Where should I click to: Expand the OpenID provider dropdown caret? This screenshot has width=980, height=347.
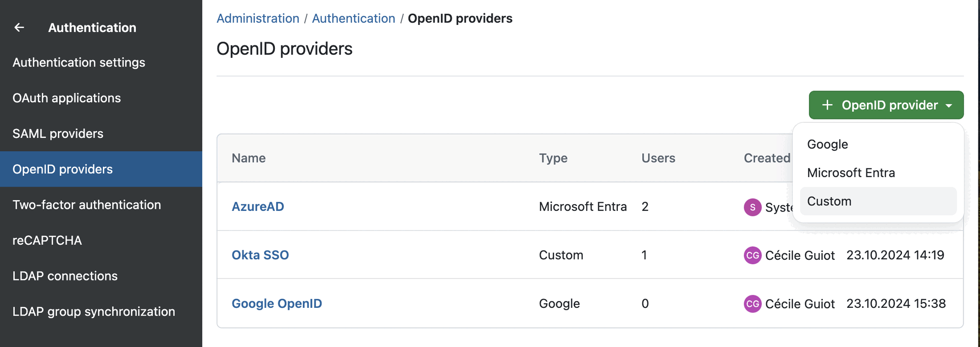click(x=949, y=106)
